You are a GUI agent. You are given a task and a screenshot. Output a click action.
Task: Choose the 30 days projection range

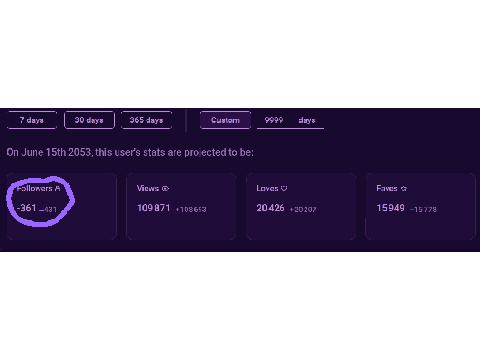(x=89, y=120)
